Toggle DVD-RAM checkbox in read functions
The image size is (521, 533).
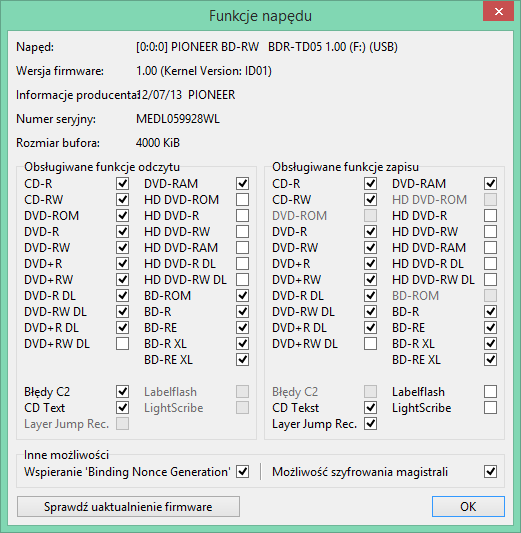point(242,184)
